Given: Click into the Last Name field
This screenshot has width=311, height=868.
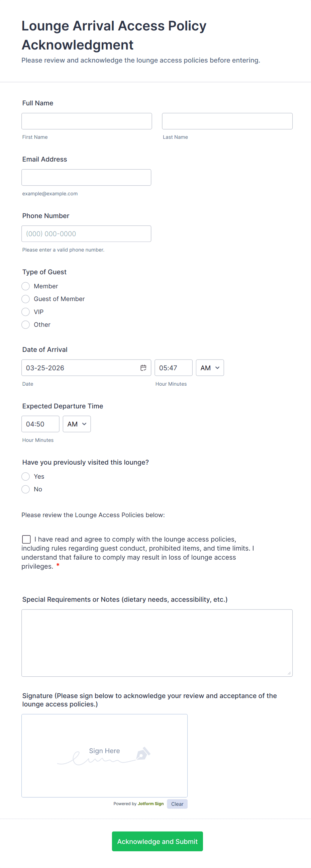Looking at the screenshot, I should 227,121.
